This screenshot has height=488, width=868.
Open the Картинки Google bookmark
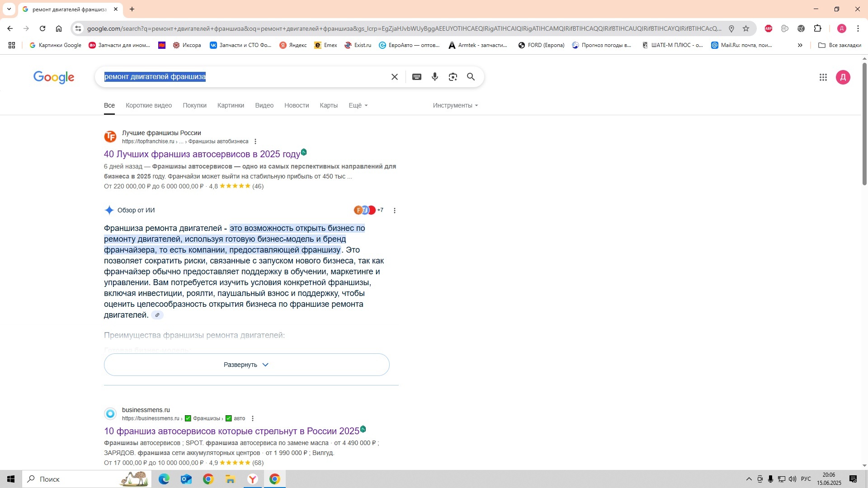[55, 45]
